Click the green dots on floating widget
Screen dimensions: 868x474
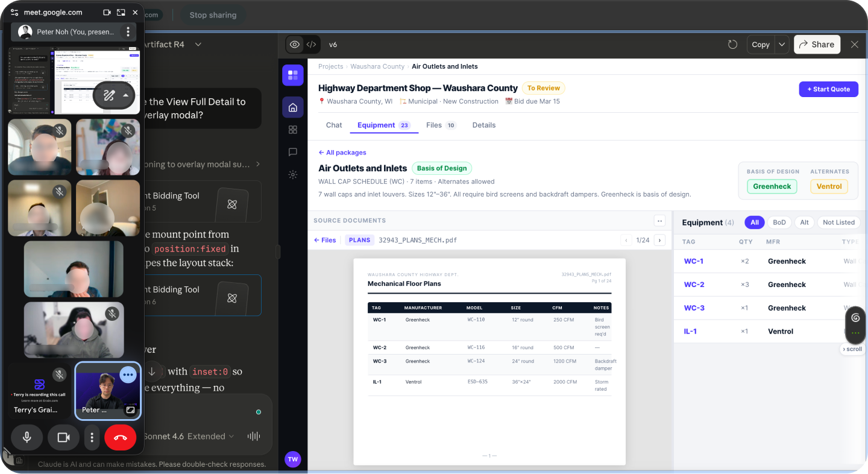point(855,333)
